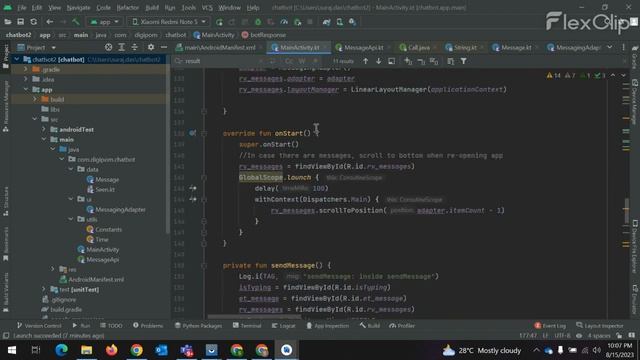Toggle Words option in find bar
Image resolution: width=640 pixels, height=360 pixels.
[302, 61]
